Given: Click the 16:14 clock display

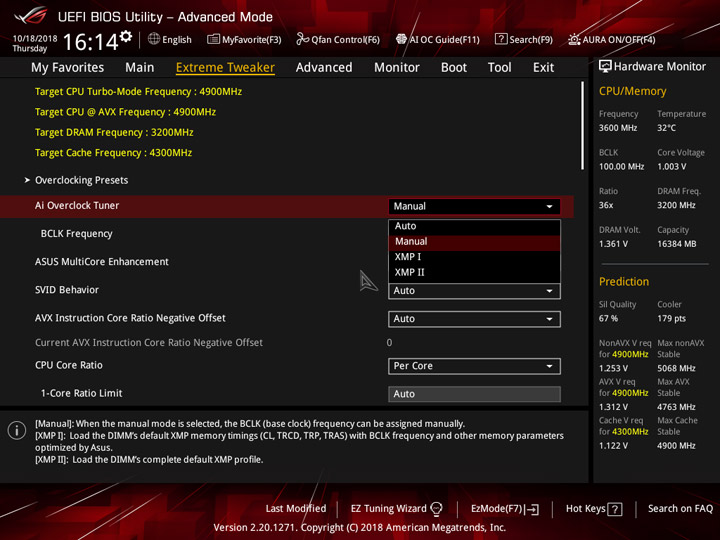Looking at the screenshot, I should pyautogui.click(x=90, y=42).
